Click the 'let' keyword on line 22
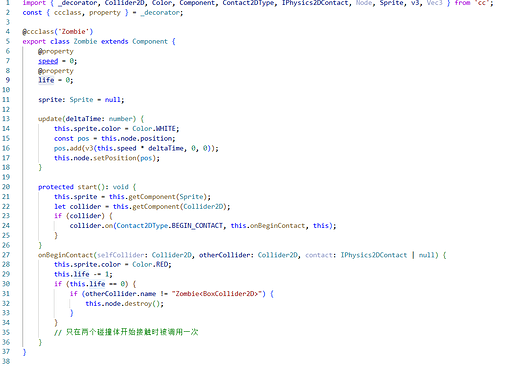 (60, 207)
